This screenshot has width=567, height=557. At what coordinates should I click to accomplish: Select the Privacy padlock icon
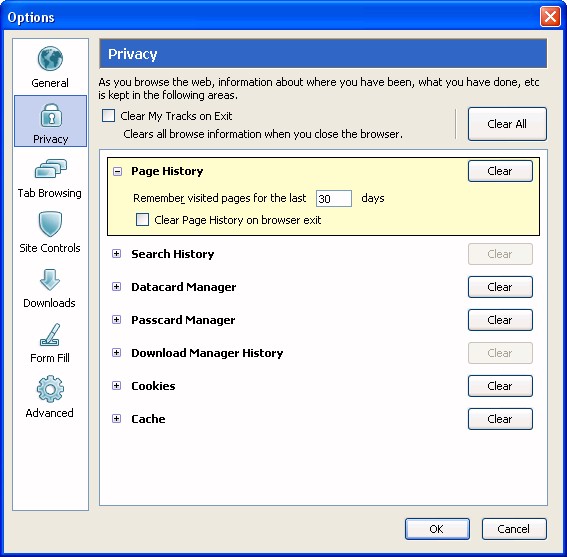click(x=51, y=115)
